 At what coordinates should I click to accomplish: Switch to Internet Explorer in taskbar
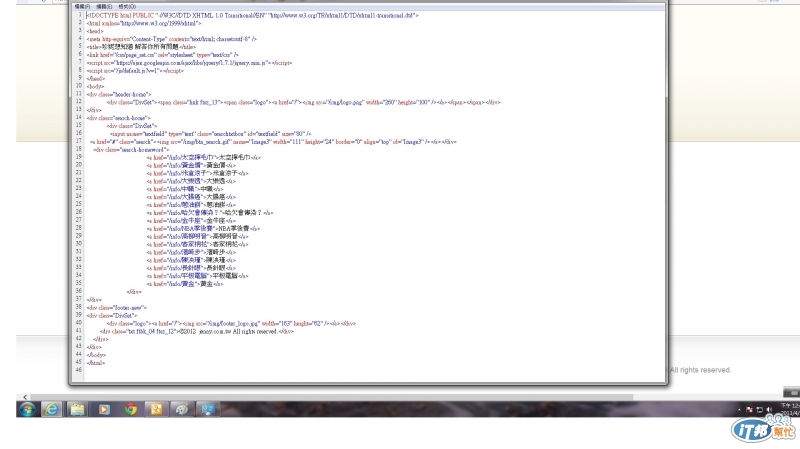pos(52,409)
